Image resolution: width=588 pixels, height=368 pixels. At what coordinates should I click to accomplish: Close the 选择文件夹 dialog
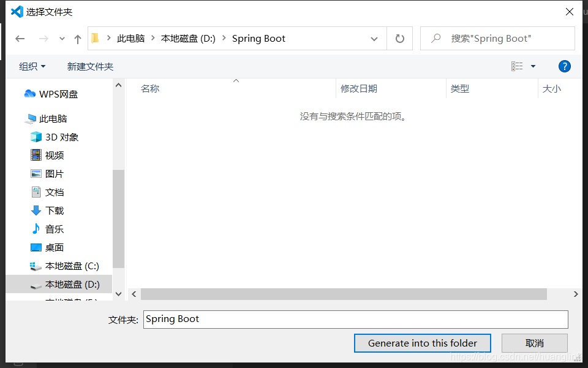tap(569, 12)
